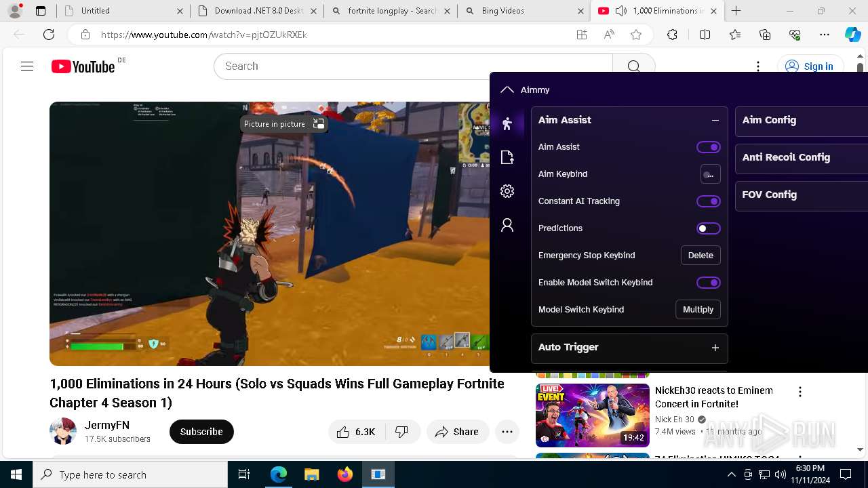Image resolution: width=868 pixels, height=488 pixels.
Task: Toggle Enable Model Switch Keybind switch
Action: click(x=709, y=283)
